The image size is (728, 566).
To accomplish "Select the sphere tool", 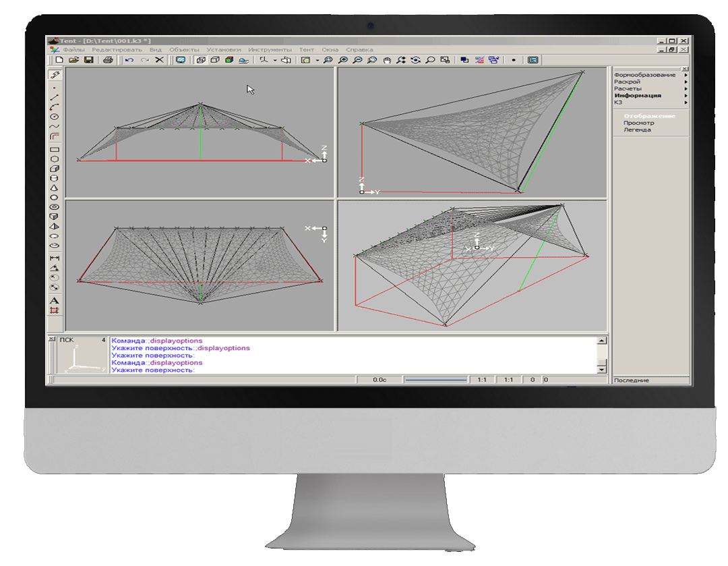I will click(x=55, y=198).
